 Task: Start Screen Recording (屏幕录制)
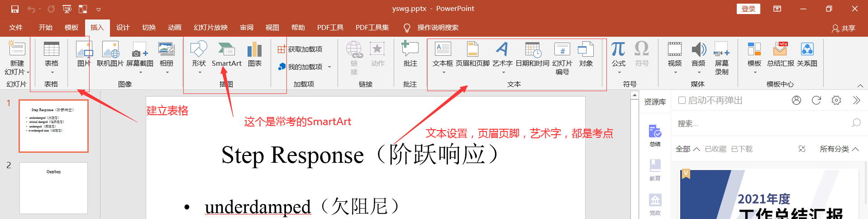click(x=722, y=58)
